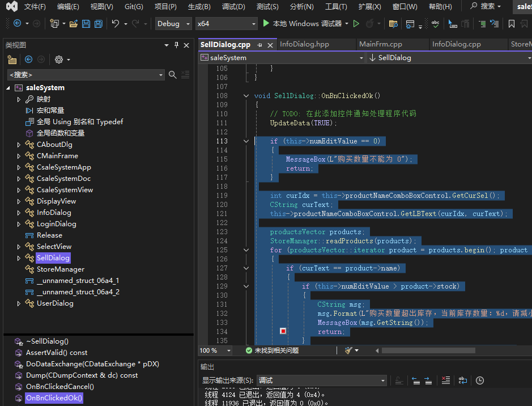Toggle word wrap in the output panel

pyautogui.click(x=463, y=380)
